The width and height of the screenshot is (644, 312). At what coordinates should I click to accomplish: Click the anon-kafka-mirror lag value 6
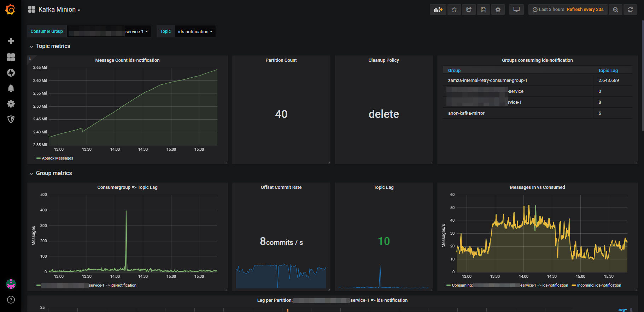(x=600, y=113)
